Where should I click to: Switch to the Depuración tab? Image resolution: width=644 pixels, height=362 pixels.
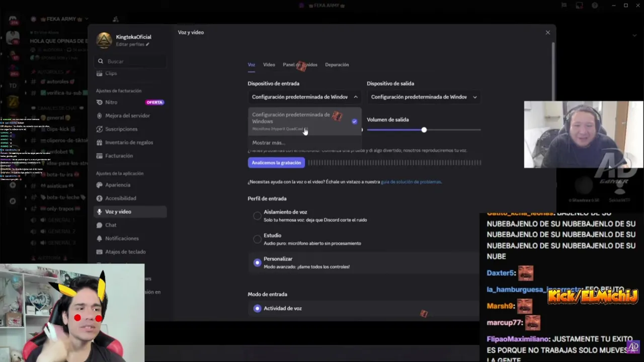click(x=337, y=65)
